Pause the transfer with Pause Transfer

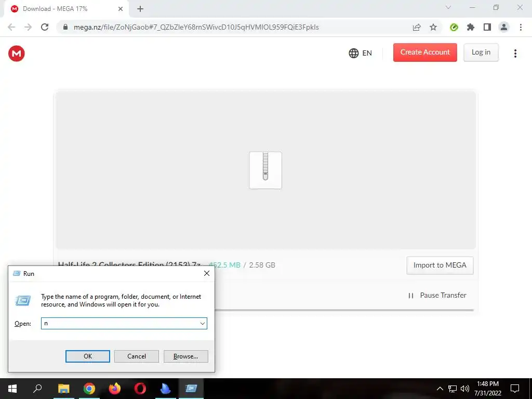[x=437, y=295]
